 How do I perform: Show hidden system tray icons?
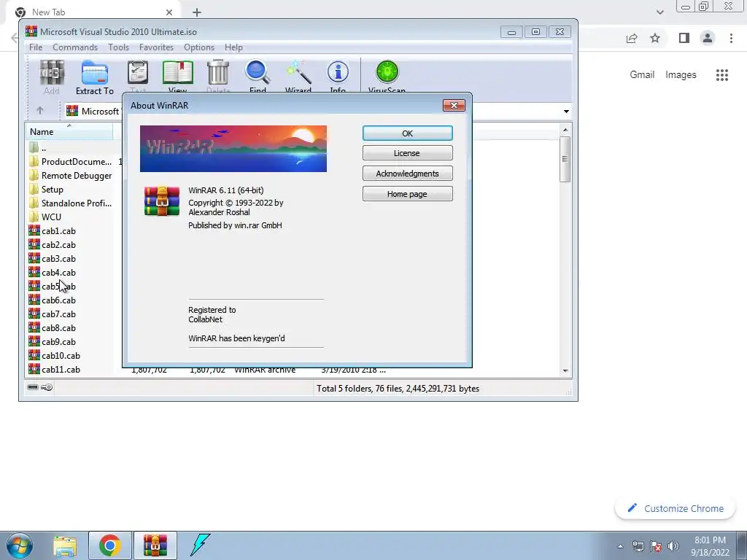pos(620,546)
